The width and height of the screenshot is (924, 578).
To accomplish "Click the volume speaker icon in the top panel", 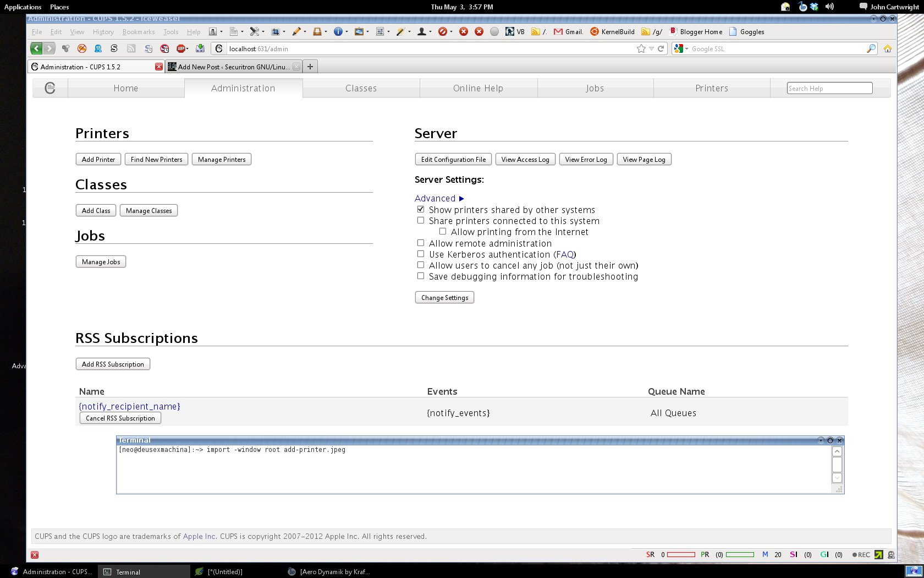I will coord(829,7).
